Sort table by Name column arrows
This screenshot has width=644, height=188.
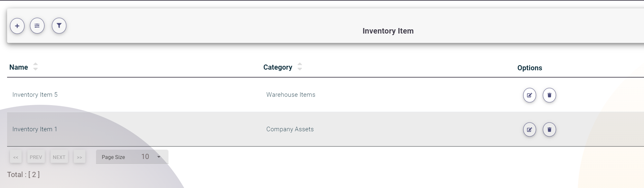(x=35, y=67)
